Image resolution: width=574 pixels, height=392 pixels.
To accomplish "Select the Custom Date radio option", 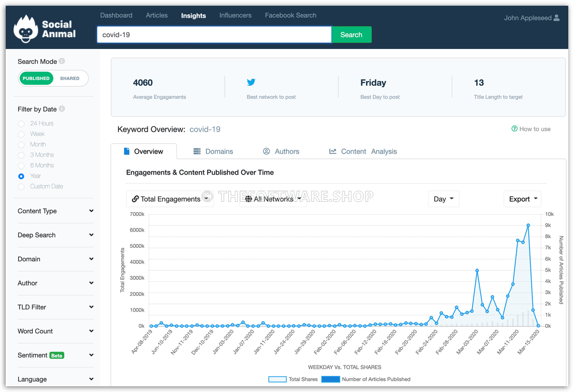I will point(21,186).
